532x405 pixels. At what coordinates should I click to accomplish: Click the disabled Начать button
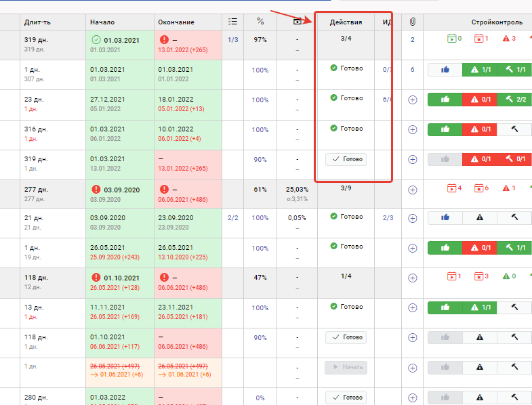point(346,367)
